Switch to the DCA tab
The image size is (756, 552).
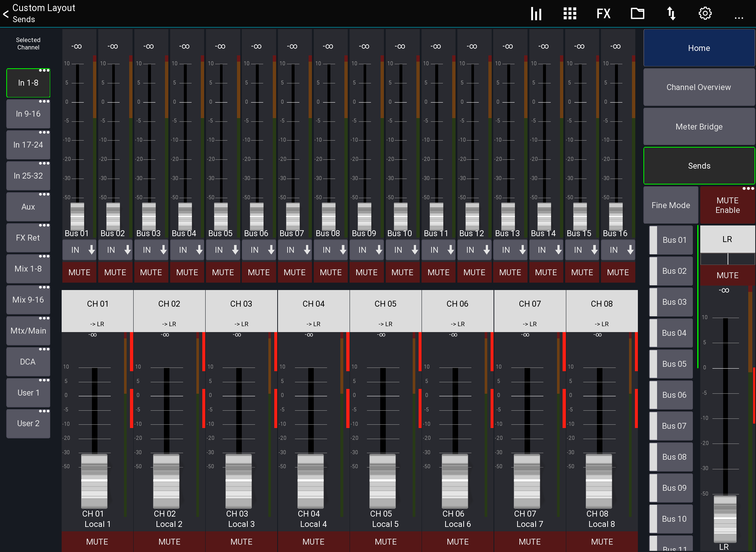(x=28, y=362)
